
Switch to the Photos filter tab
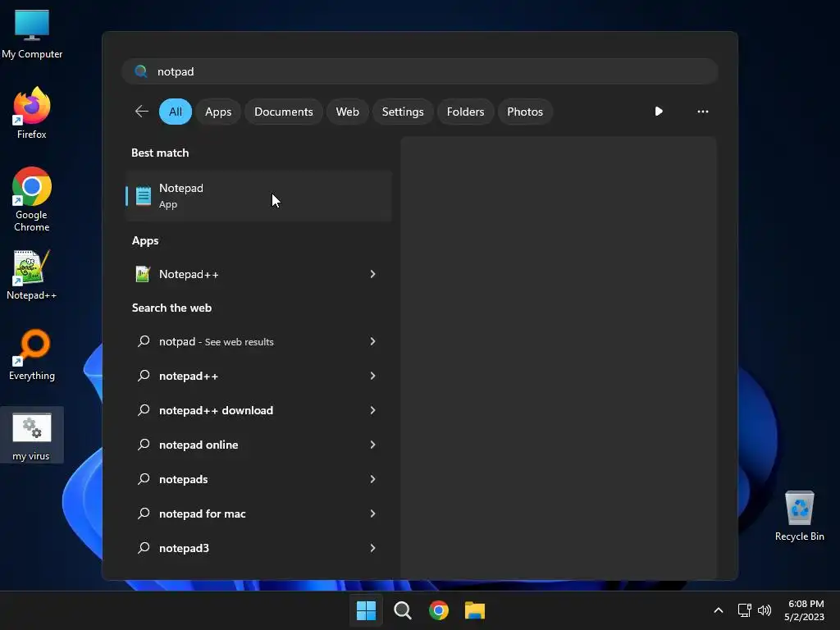[525, 112]
